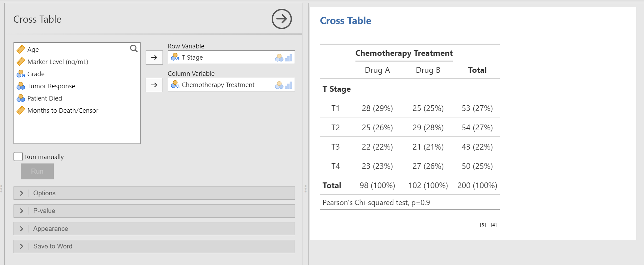This screenshot has width=644, height=265.
Task: Select T Stage in Row Variable box
Action: coord(192,58)
